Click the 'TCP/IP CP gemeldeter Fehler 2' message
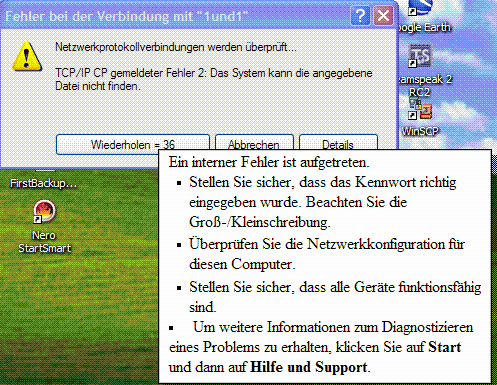The height and width of the screenshot is (385, 497). coord(214,79)
